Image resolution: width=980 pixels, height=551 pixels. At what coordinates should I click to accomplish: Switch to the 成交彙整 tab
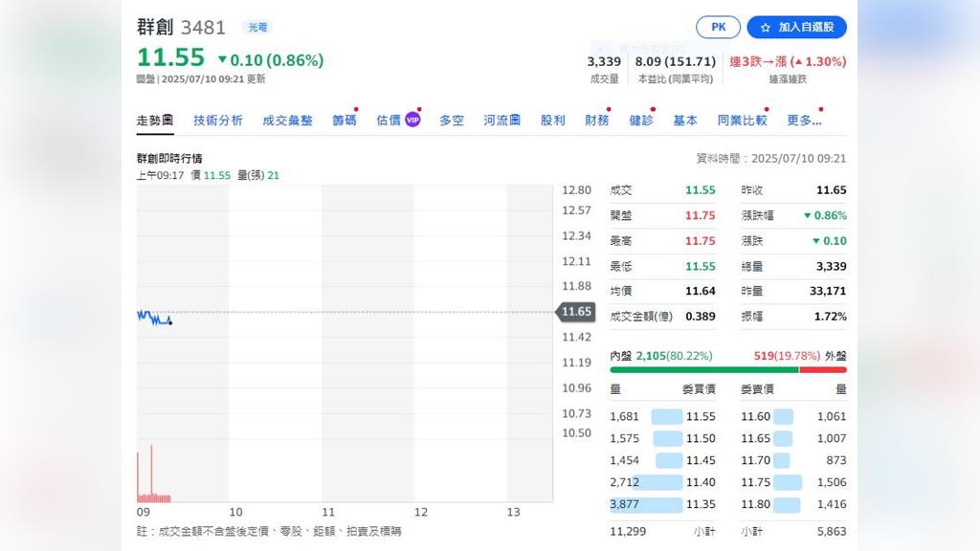point(287,120)
